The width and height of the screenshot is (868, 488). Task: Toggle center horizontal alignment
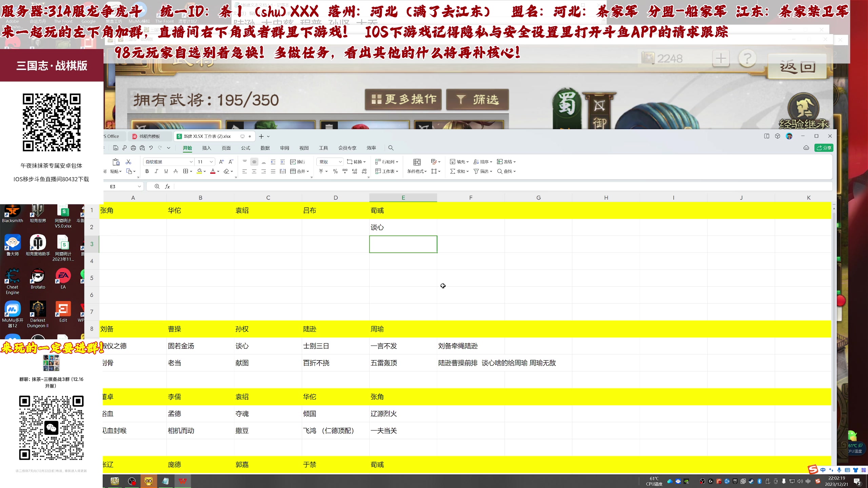point(254,171)
